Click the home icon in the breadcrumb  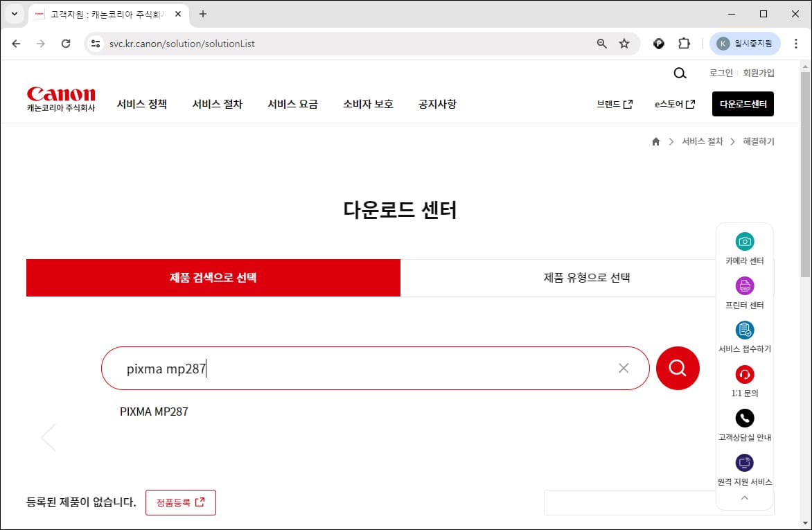click(655, 141)
